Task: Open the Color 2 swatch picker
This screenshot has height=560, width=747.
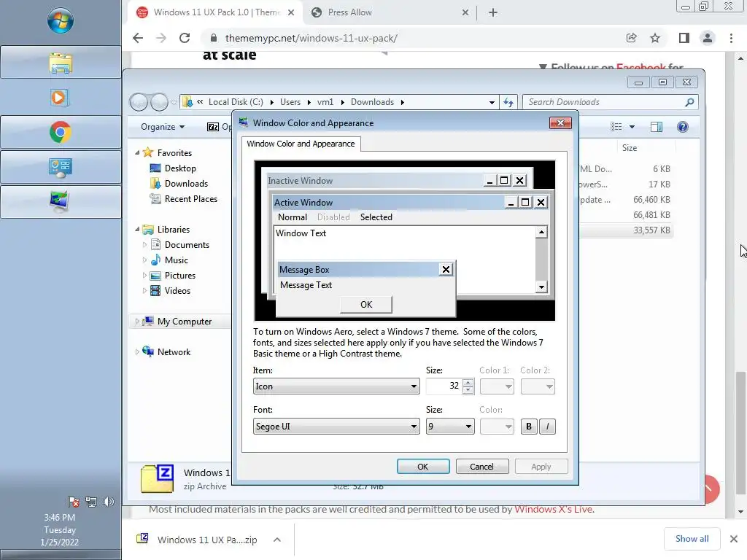Action: point(538,386)
